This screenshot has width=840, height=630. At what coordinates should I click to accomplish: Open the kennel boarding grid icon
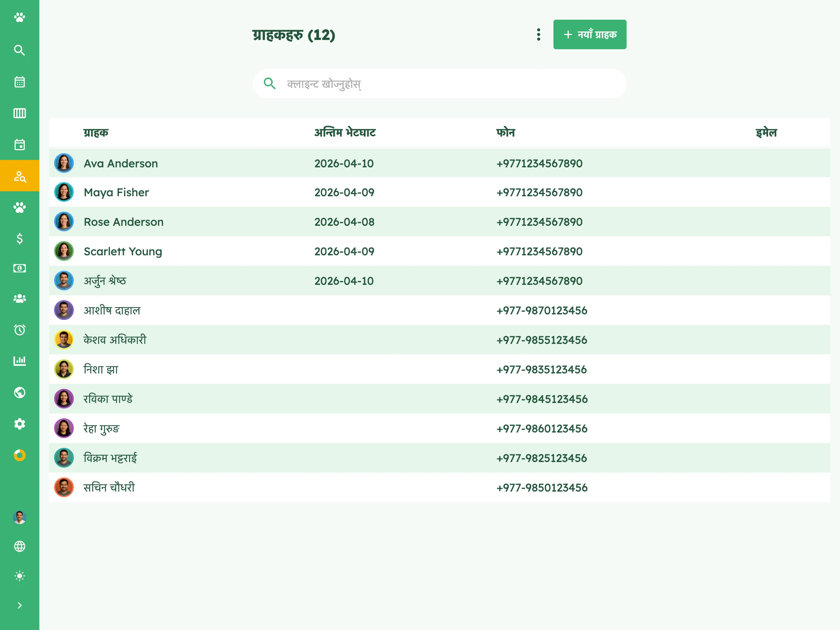pyautogui.click(x=19, y=113)
